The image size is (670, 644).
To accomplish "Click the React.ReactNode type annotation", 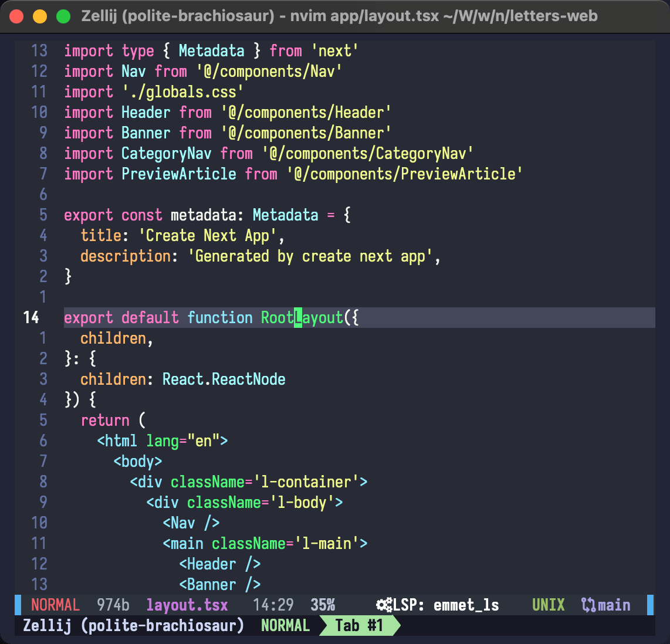I will pyautogui.click(x=224, y=379).
